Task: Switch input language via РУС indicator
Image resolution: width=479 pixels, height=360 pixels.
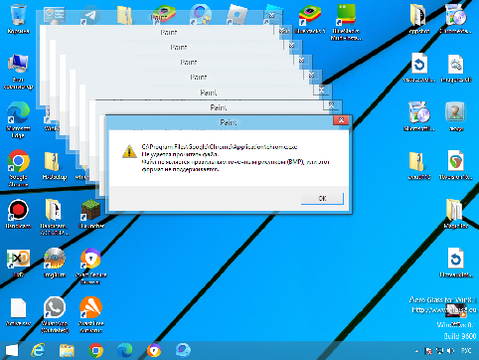Action: (466, 351)
